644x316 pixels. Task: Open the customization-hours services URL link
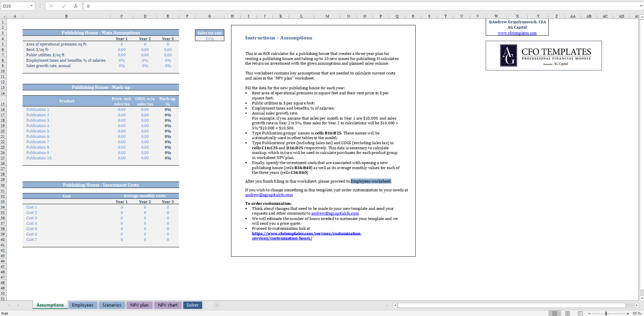[x=307, y=236]
